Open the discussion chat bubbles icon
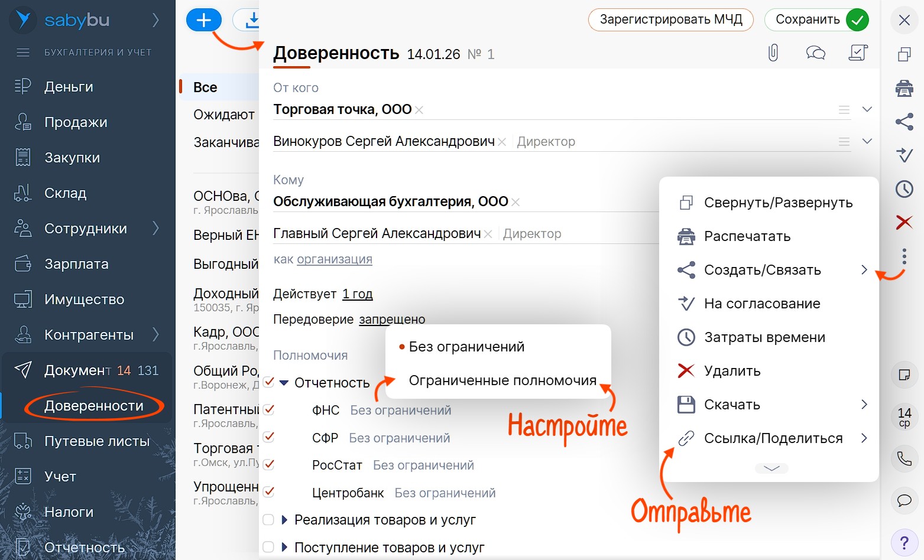 (815, 53)
